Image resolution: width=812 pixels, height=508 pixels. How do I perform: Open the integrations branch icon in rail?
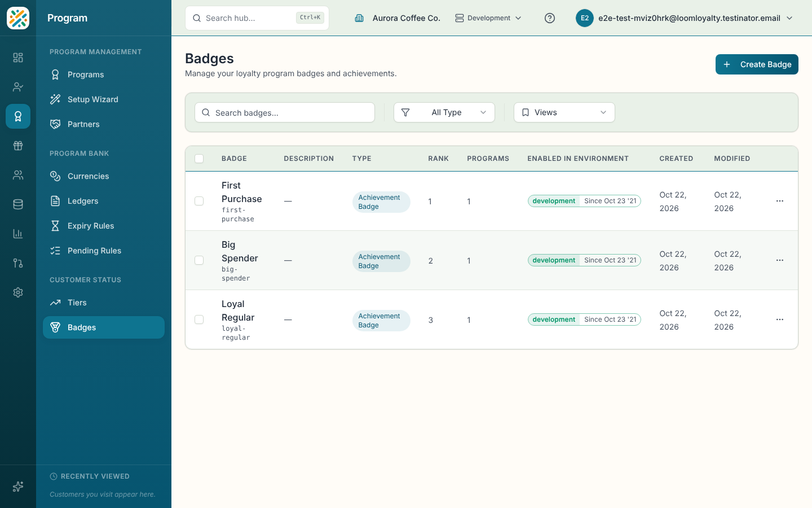(18, 263)
